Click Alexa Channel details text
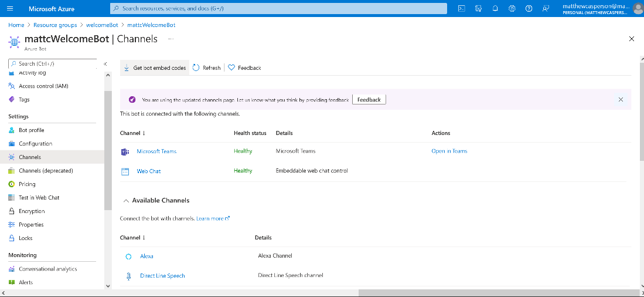This screenshot has width=644, height=297. [x=275, y=255]
